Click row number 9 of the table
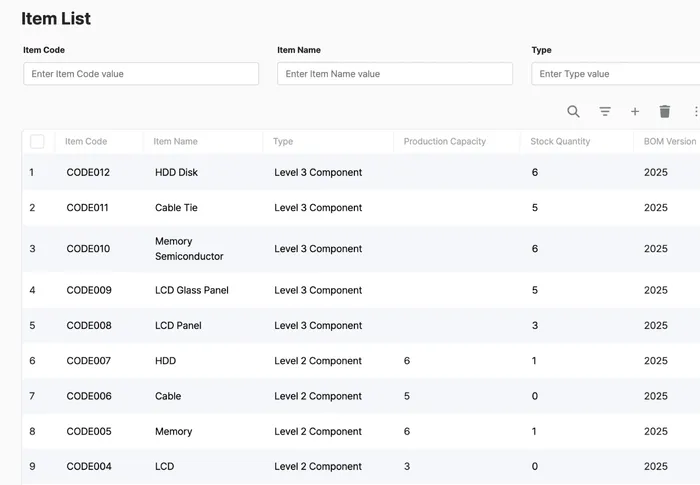700x485 pixels. point(32,466)
